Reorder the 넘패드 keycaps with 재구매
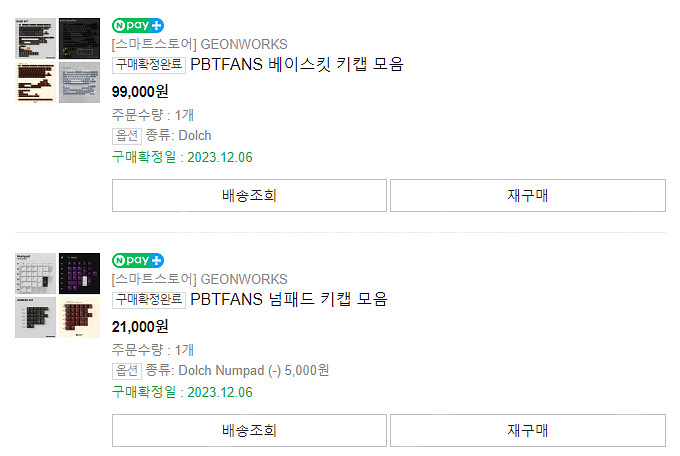 [527, 431]
